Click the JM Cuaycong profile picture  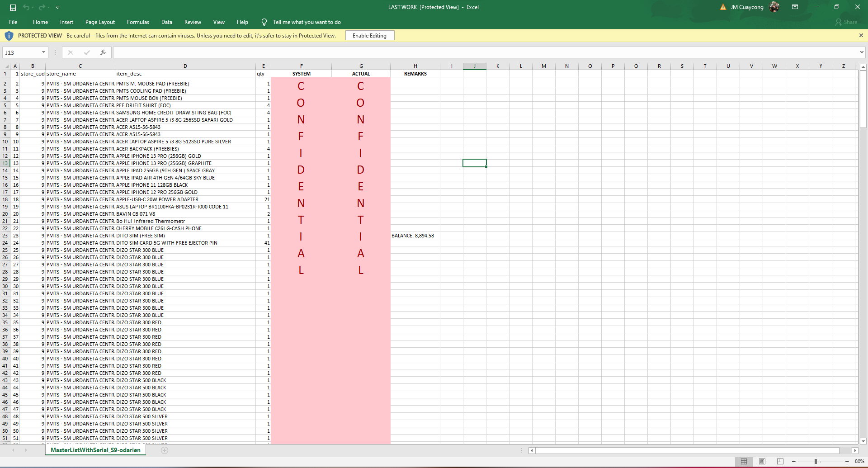[774, 7]
